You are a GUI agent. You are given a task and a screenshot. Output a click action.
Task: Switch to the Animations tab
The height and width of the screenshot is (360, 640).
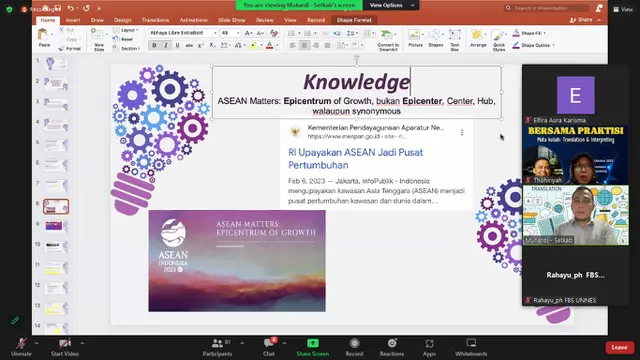[x=193, y=20]
